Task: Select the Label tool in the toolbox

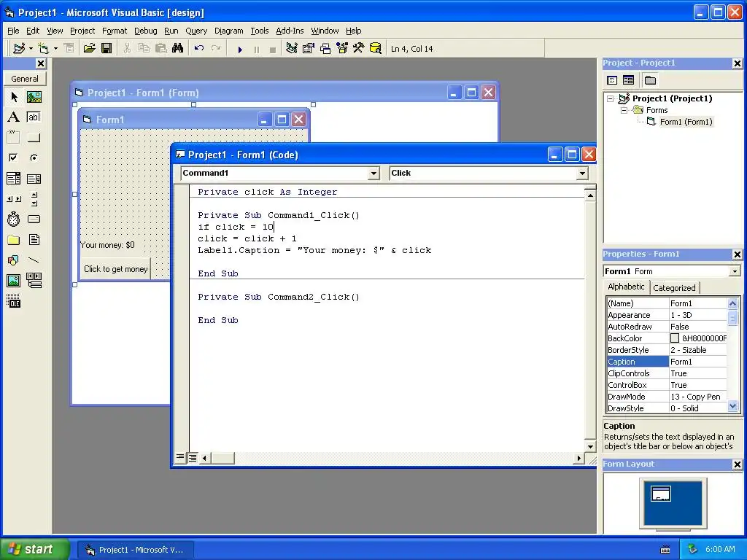Action: tap(14, 117)
